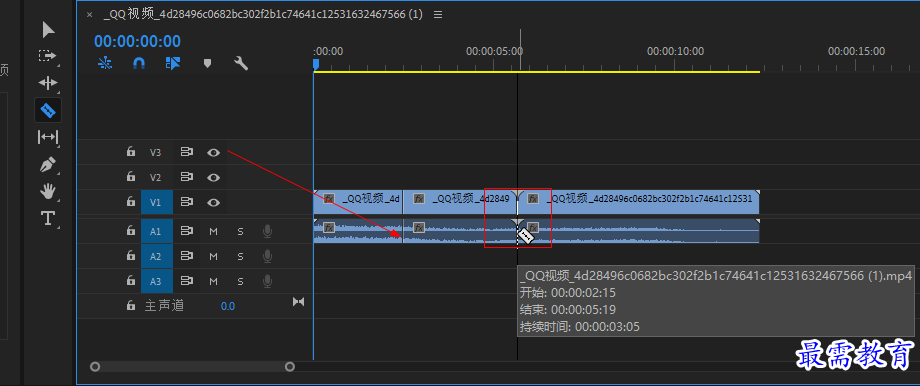Image resolution: width=920 pixels, height=386 pixels.
Task: Click the right zoom scrollbar handle
Action: (290, 367)
